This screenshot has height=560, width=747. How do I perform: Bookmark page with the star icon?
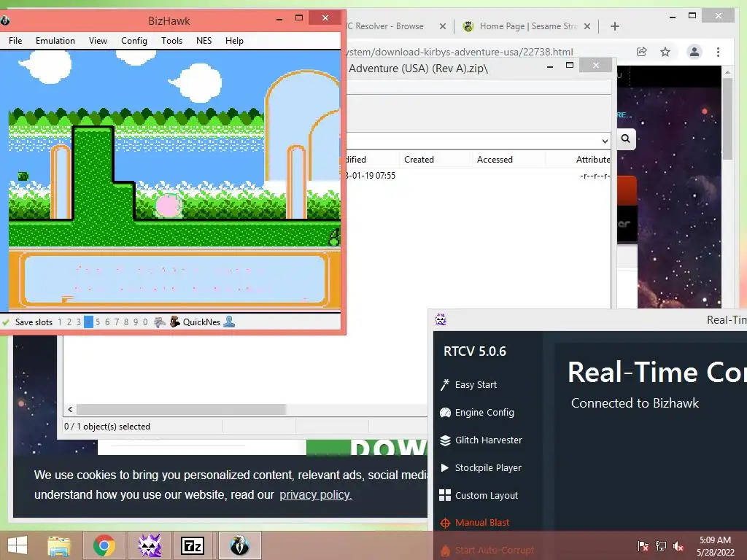coord(665,52)
